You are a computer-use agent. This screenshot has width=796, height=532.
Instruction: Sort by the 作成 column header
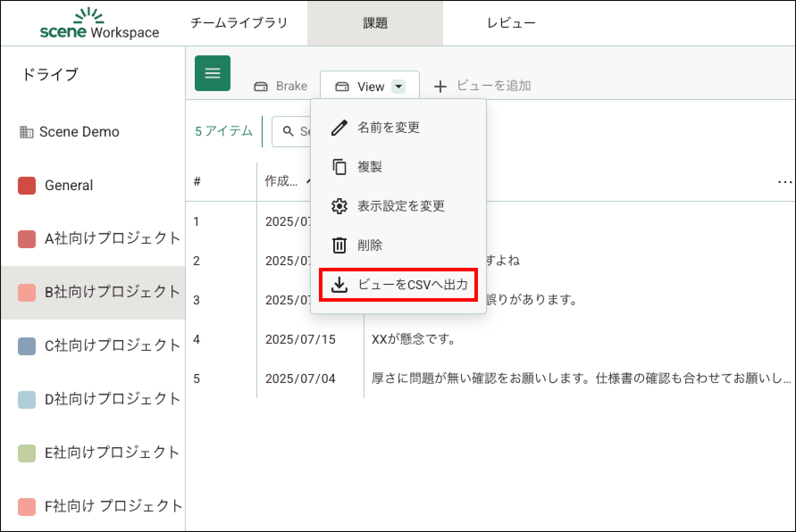point(281,181)
